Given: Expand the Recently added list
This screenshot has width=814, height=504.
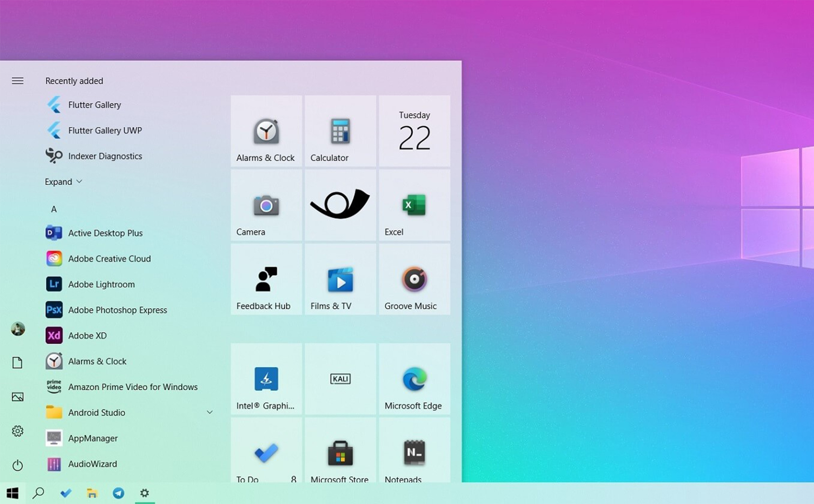Looking at the screenshot, I should pyautogui.click(x=63, y=182).
